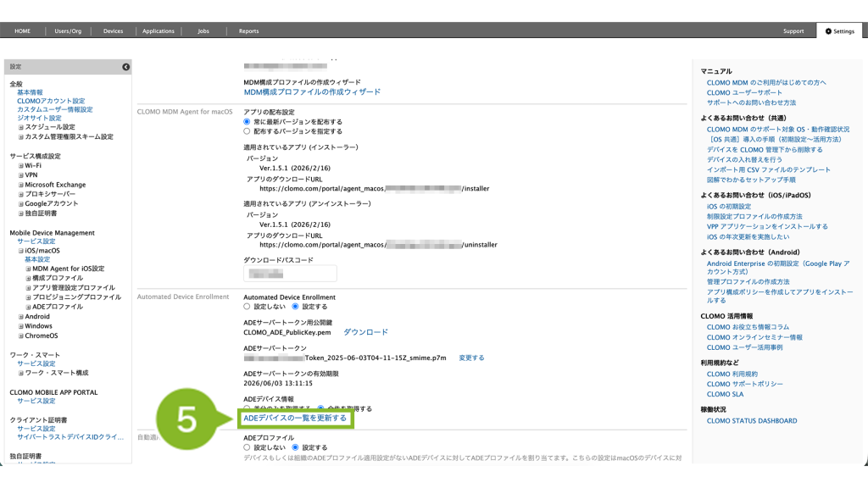This screenshot has height=488, width=868.
Task: Download the ADE public key via ダウンロード
Action: point(365,332)
